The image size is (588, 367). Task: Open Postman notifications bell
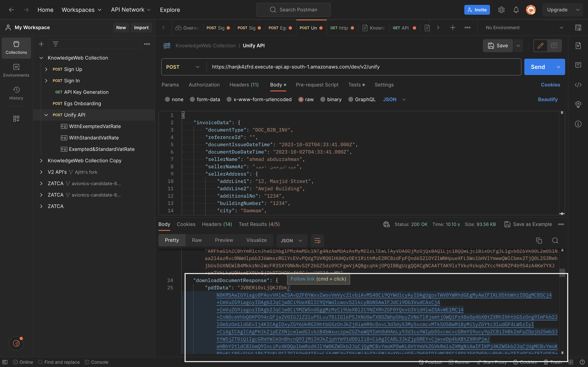516,10
